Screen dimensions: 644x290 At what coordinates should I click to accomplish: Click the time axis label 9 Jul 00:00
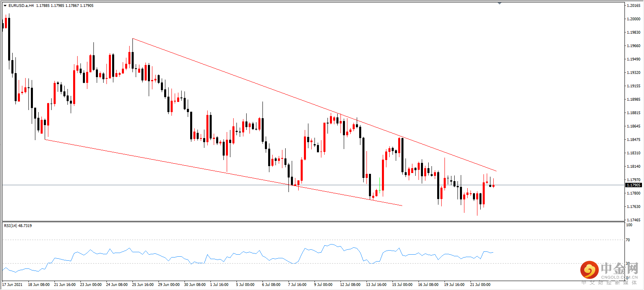(323, 285)
